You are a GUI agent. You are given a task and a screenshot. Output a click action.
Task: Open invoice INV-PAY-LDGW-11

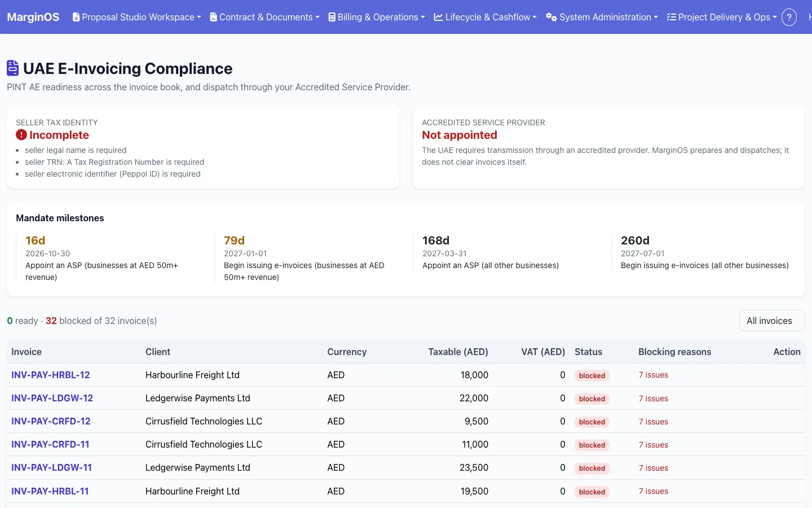51,467
